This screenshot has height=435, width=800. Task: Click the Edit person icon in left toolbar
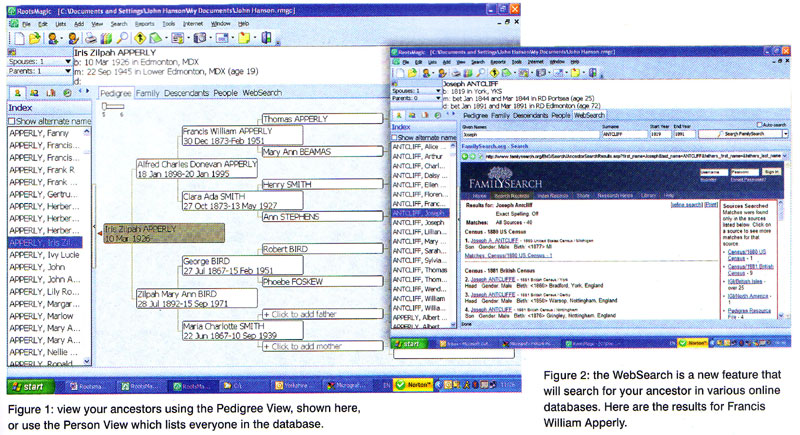(x=72, y=38)
